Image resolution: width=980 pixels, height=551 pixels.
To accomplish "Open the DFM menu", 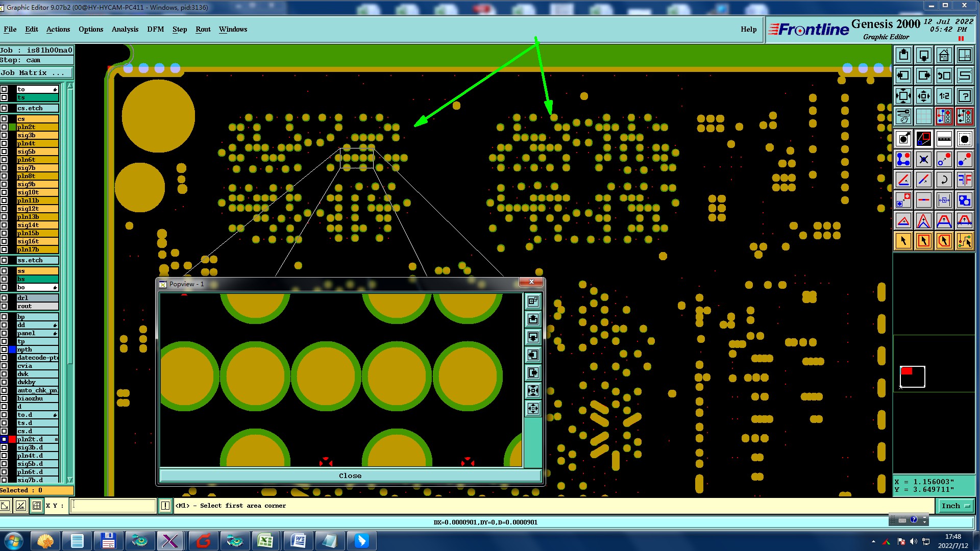I will (x=155, y=29).
